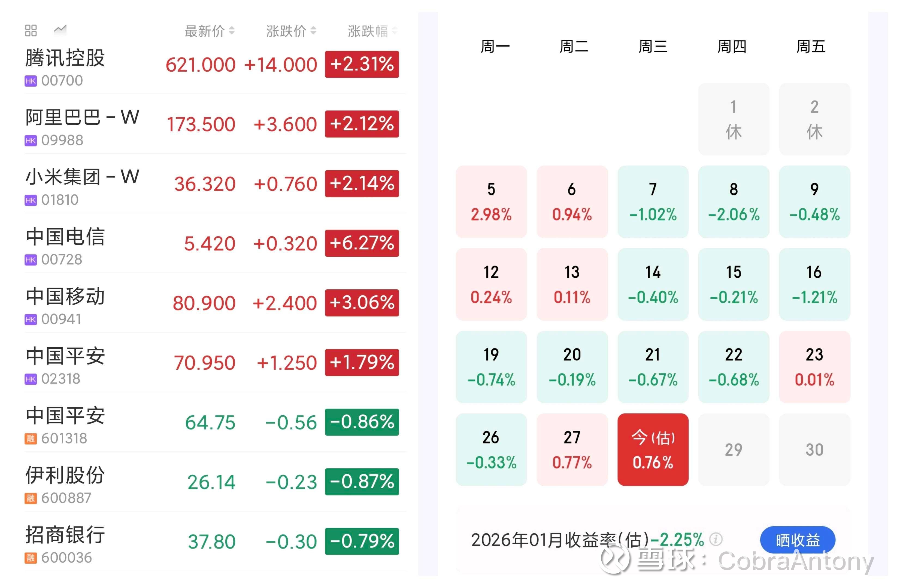
Task: Click the Xueqiu snowball logo watermark
Action: click(615, 559)
